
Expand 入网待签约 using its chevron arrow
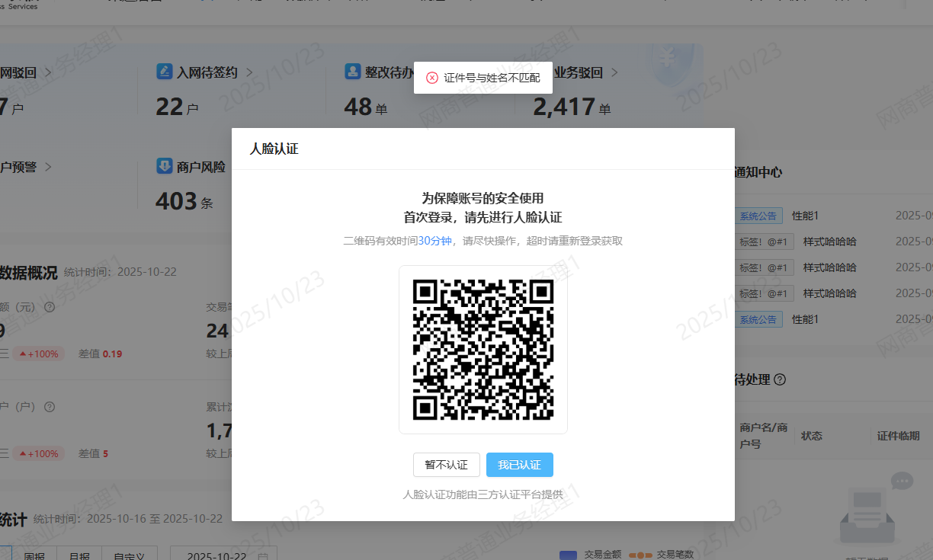click(x=249, y=73)
